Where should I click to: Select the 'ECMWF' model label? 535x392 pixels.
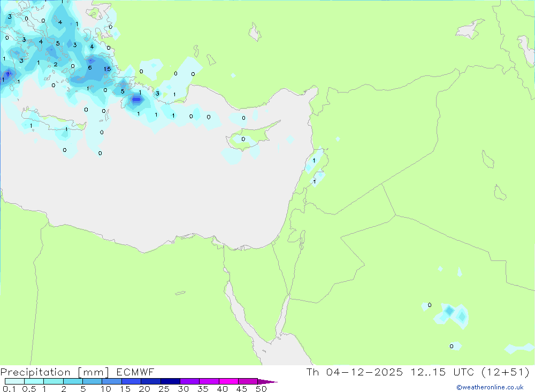coord(135,372)
